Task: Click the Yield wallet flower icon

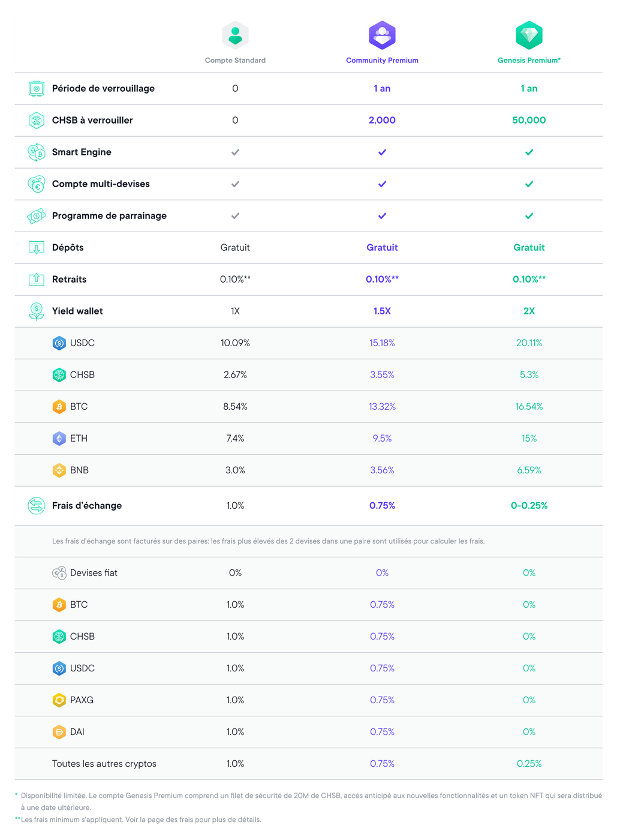Action: click(37, 311)
